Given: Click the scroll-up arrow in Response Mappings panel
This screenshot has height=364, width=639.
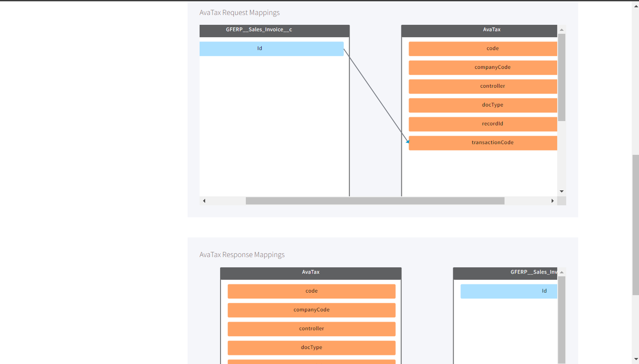Looking at the screenshot, I should 561,272.
